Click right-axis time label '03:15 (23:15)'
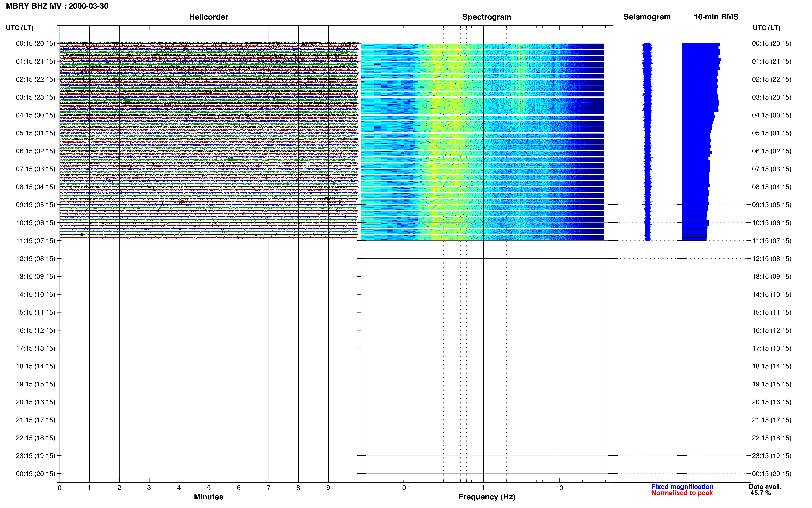Image resolution: width=812 pixels, height=508 pixels. pos(772,97)
